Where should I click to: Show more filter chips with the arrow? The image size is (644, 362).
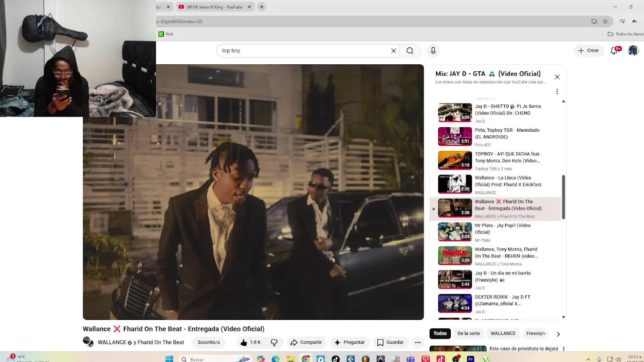(558, 334)
